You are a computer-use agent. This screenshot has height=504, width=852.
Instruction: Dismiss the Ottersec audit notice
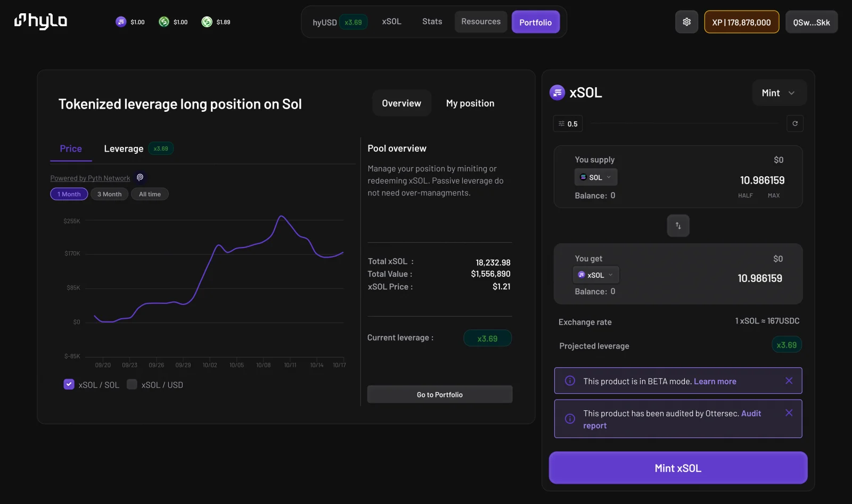click(x=789, y=413)
